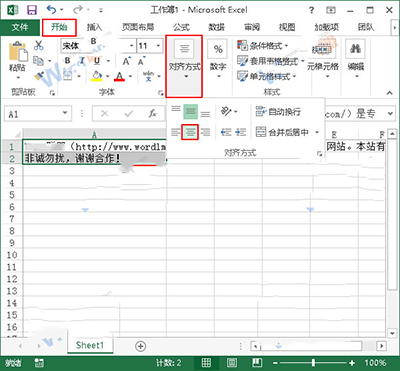
Task: Click zoom out minus button
Action: (x=275, y=362)
